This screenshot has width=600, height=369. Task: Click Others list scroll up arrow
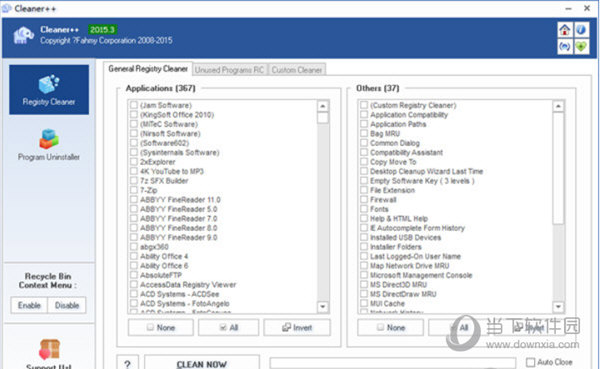click(x=558, y=106)
